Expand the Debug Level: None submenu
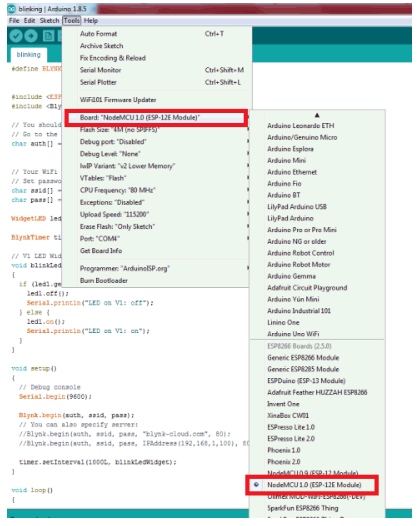This screenshot has height=526, width=420. (156, 154)
